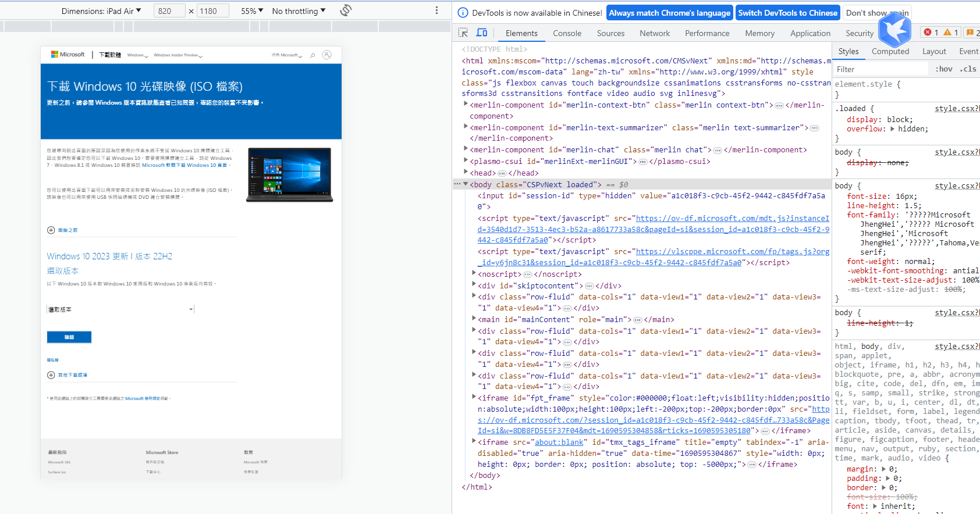The width and height of the screenshot is (980, 514).
Task: Click the account sign-in avatar icon
Action: 327,55
